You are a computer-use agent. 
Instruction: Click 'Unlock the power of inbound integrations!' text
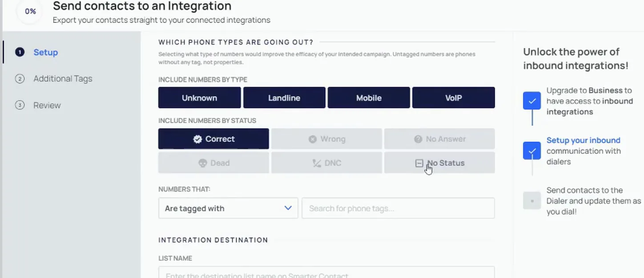pyautogui.click(x=576, y=58)
